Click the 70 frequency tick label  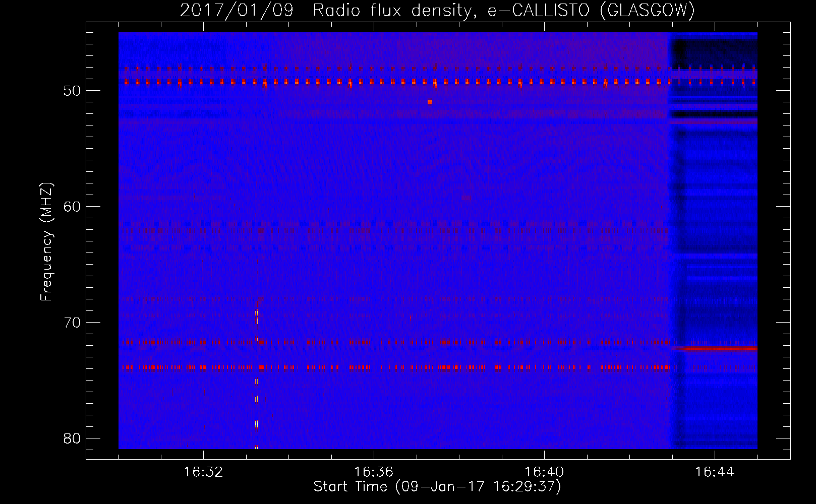click(x=72, y=323)
